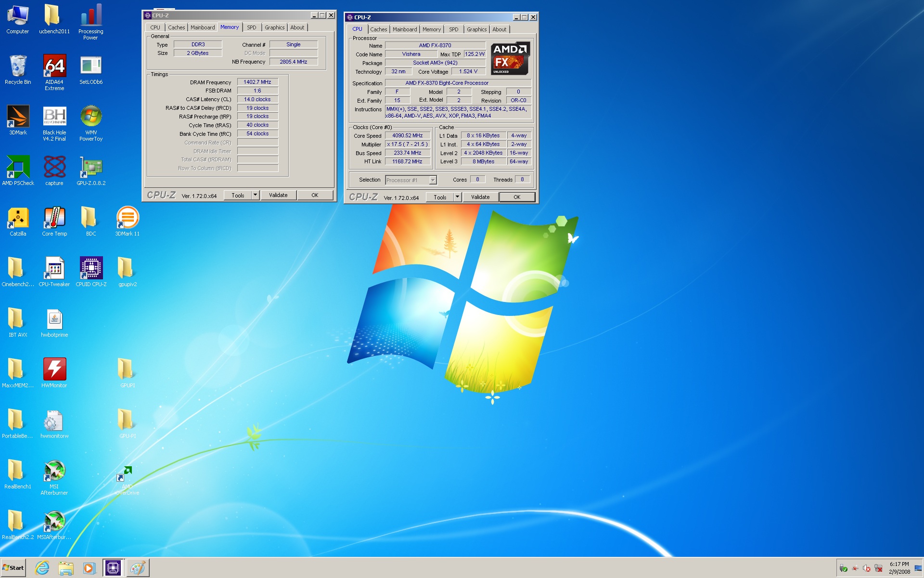
Task: Click Tools button in CPU tab CPU-Z window
Action: 440,197
